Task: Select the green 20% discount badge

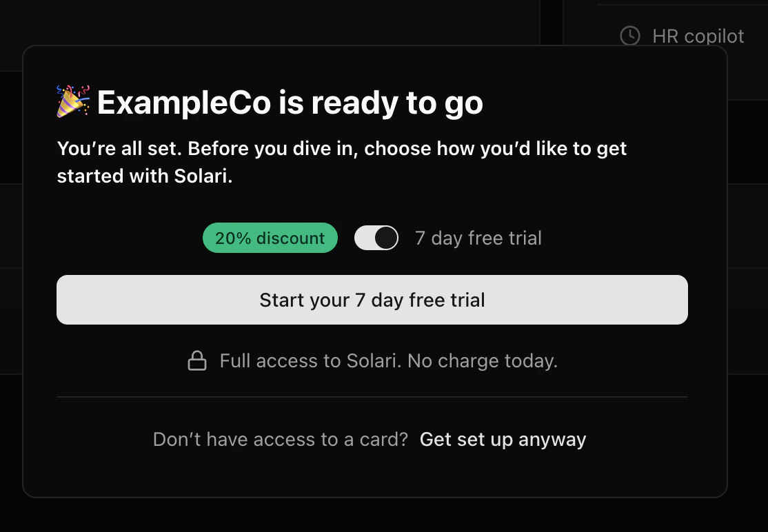Action: tap(270, 238)
